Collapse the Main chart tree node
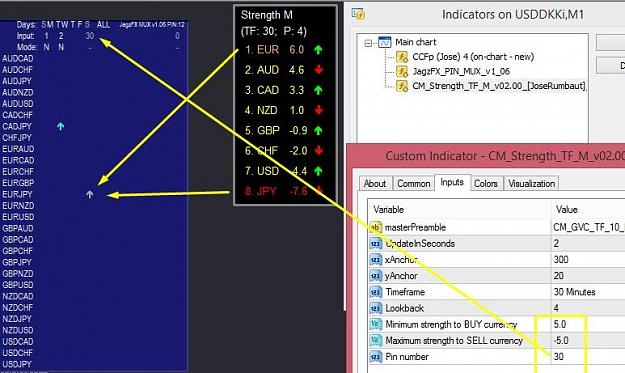The width and height of the screenshot is (625, 373). (368, 43)
